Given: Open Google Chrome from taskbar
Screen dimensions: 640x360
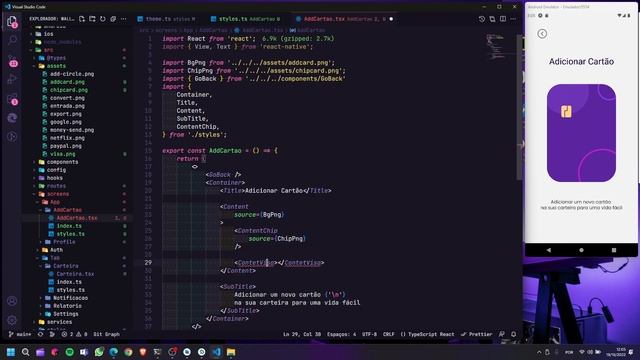Looking at the screenshot, I should pos(128,352).
